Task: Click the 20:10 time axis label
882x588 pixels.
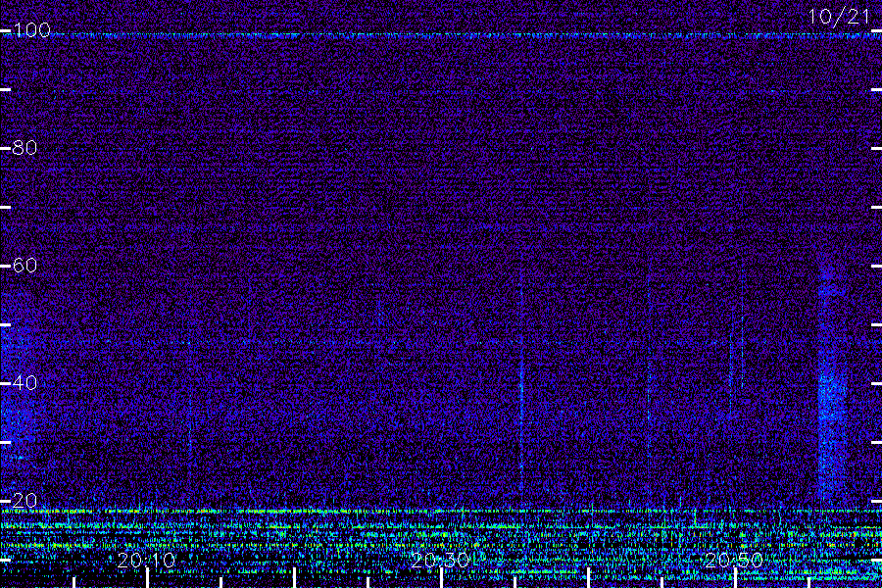Action: [x=146, y=560]
